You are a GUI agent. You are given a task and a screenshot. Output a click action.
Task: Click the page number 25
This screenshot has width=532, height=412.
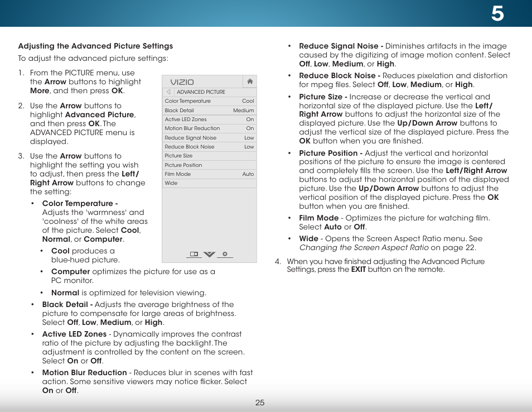pos(260,403)
